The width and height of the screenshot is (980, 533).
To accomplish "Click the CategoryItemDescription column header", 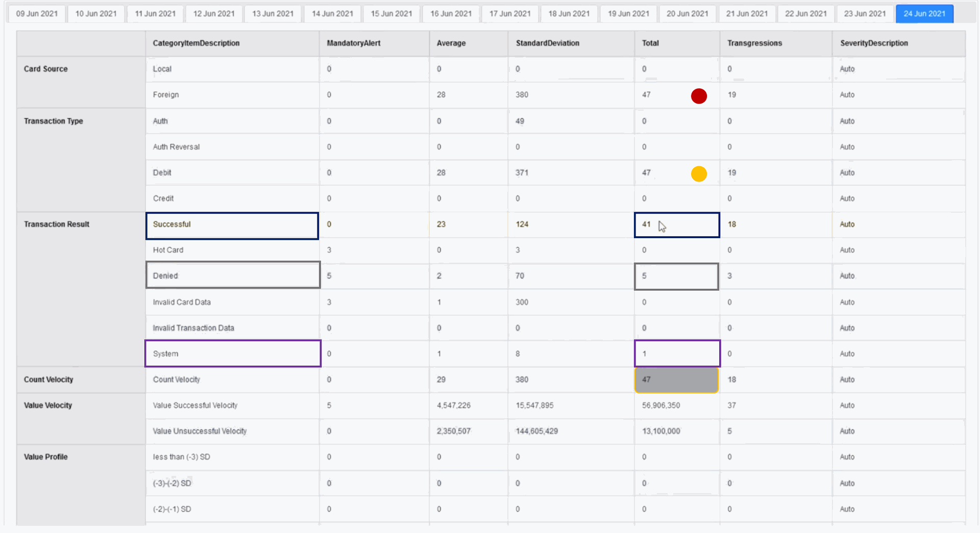I will 196,43.
